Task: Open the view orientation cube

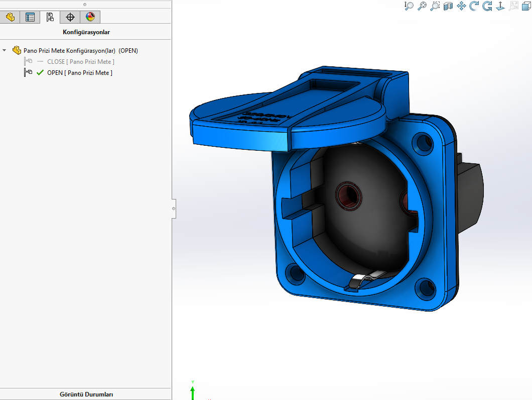Action: point(526,6)
